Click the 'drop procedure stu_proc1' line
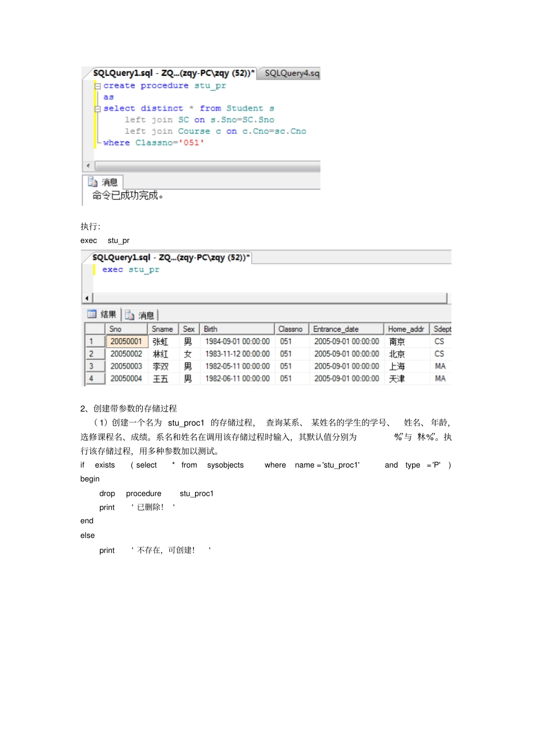This screenshot has height=756, width=534. tap(156, 494)
